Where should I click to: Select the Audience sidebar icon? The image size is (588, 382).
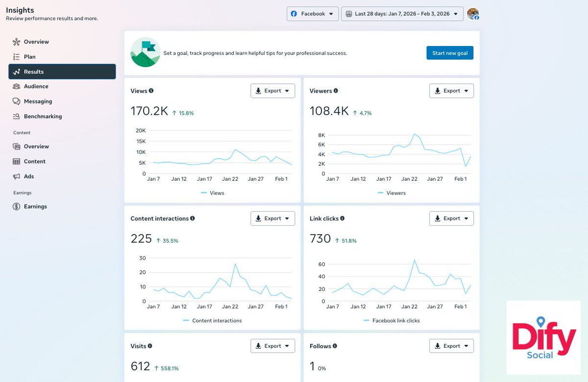[17, 86]
